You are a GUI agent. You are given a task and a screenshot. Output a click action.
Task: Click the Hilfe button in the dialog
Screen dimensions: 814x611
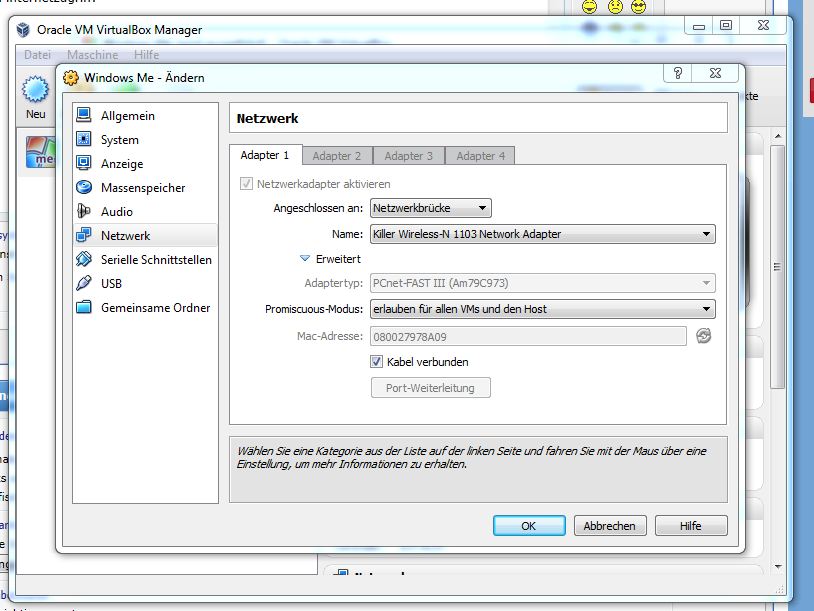point(691,525)
